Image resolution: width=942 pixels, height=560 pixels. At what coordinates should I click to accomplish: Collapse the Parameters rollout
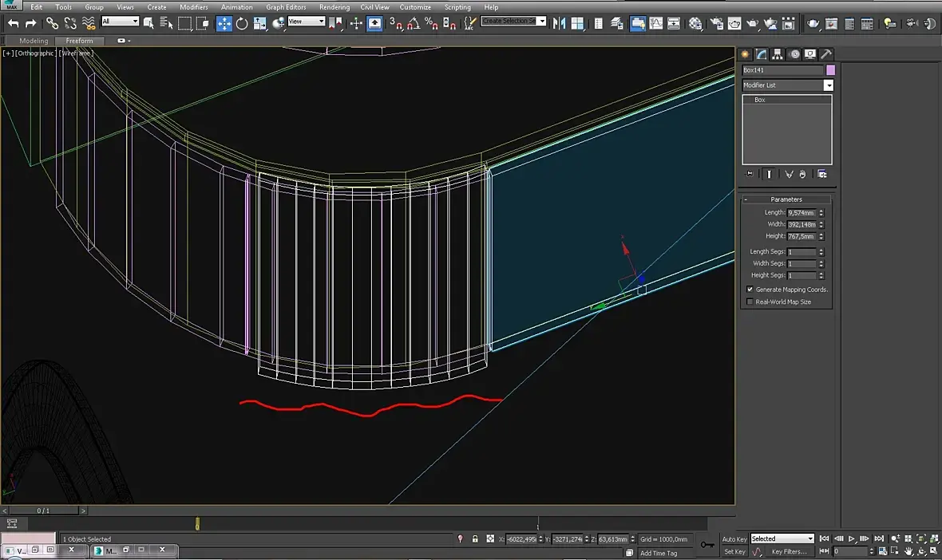tap(786, 199)
